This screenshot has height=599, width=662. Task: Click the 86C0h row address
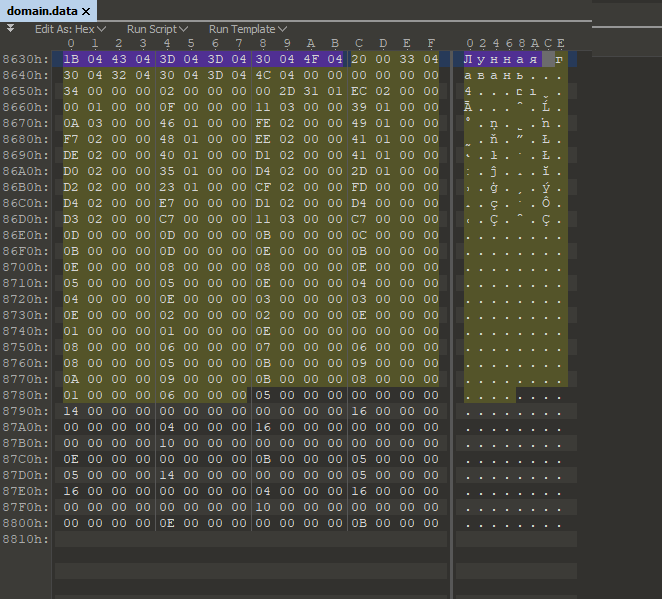point(26,203)
